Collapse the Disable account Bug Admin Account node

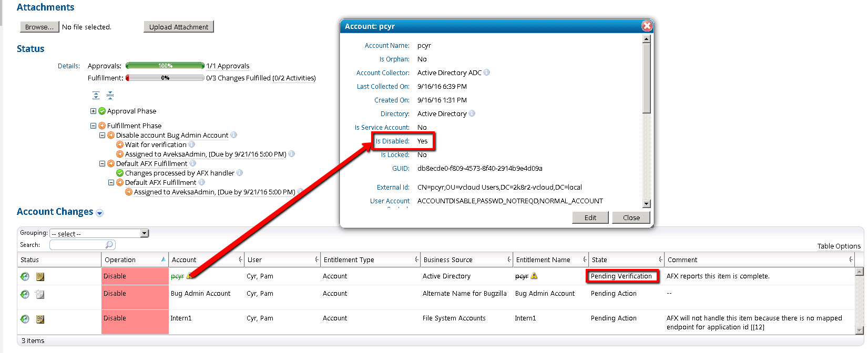click(102, 135)
